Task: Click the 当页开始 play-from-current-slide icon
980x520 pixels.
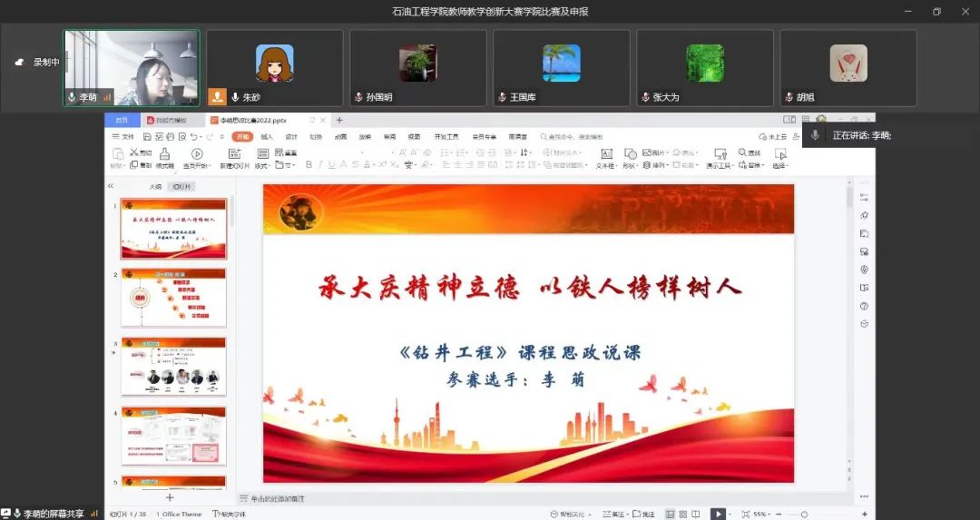Action: [196, 154]
